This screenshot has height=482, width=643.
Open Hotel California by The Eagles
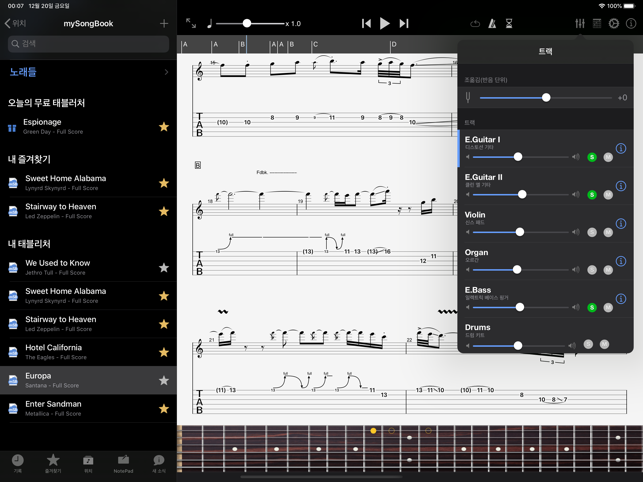click(x=88, y=352)
